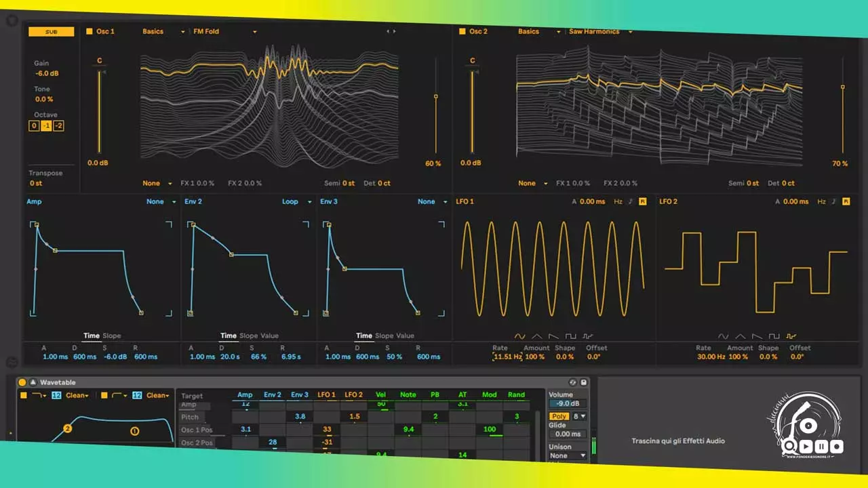Click Glide 0.00 ms field
This screenshot has height=488, width=868.
[568, 434]
